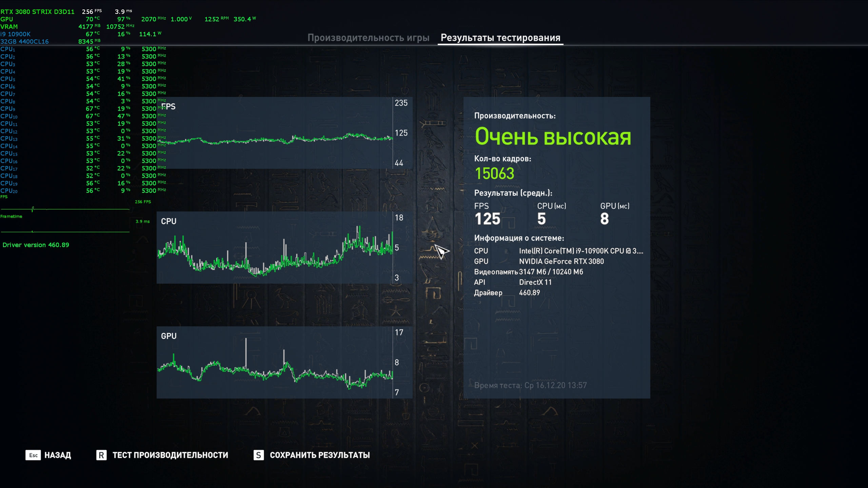Click the NVIDIA GeForce RTX 3080 entry

tap(561, 261)
